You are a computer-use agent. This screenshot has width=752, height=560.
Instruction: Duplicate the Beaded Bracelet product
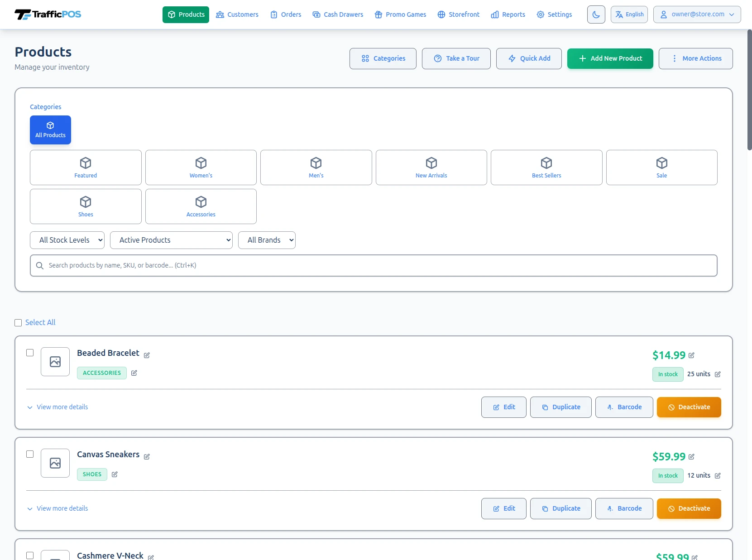[561, 407]
